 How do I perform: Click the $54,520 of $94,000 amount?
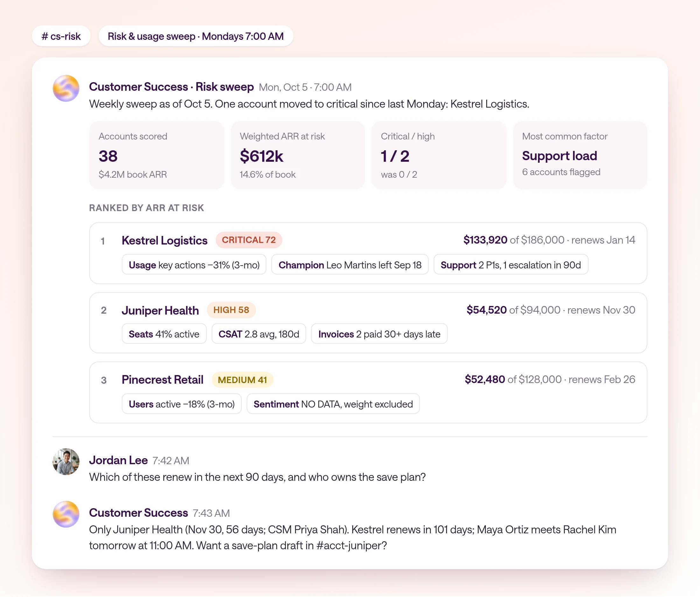point(513,310)
